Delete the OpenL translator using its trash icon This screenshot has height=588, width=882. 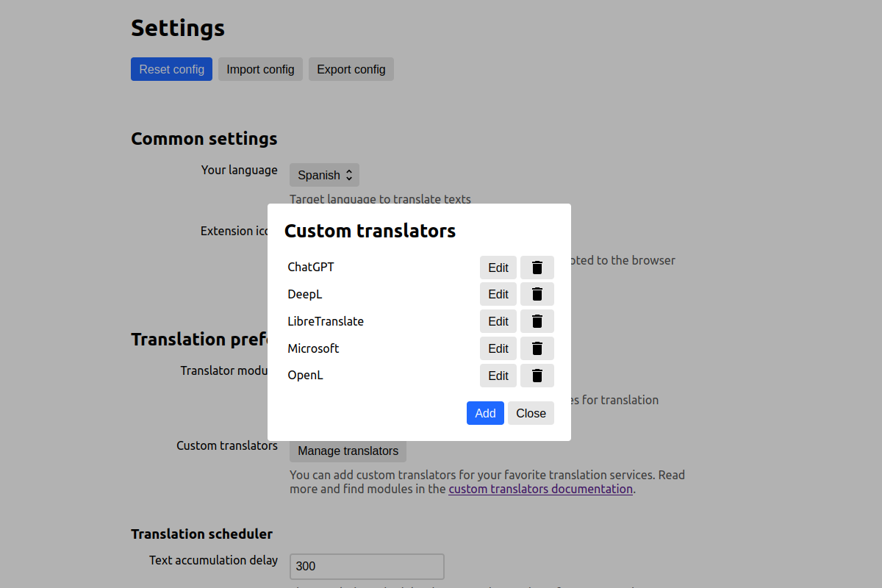(x=537, y=375)
